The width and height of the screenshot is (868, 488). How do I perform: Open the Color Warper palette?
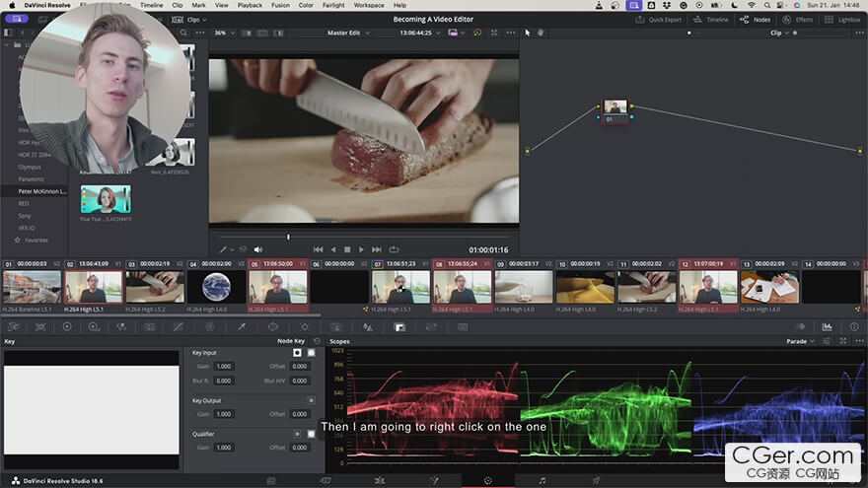210,327
